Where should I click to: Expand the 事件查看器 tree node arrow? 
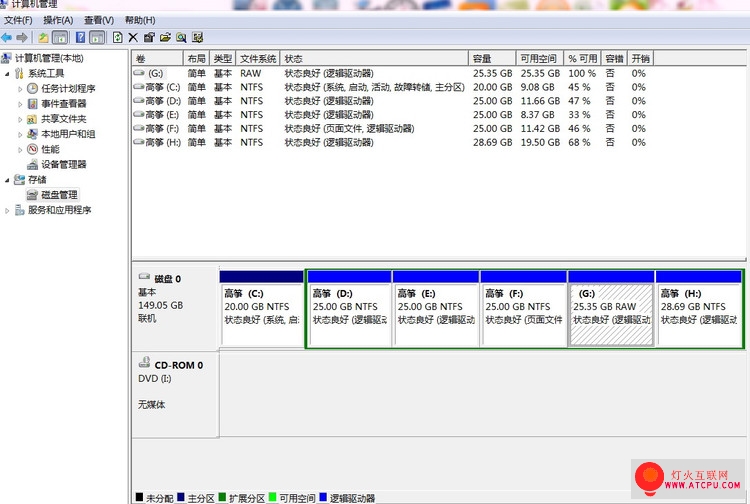[x=20, y=104]
